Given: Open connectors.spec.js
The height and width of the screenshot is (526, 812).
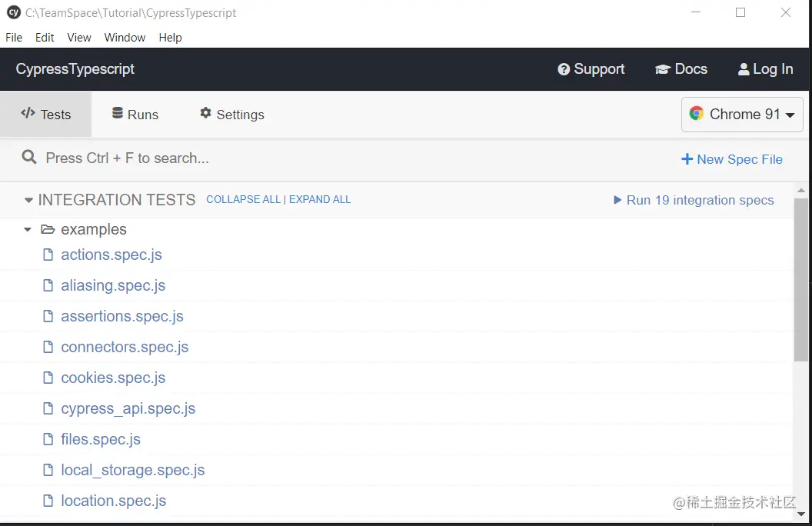Looking at the screenshot, I should click(x=125, y=348).
